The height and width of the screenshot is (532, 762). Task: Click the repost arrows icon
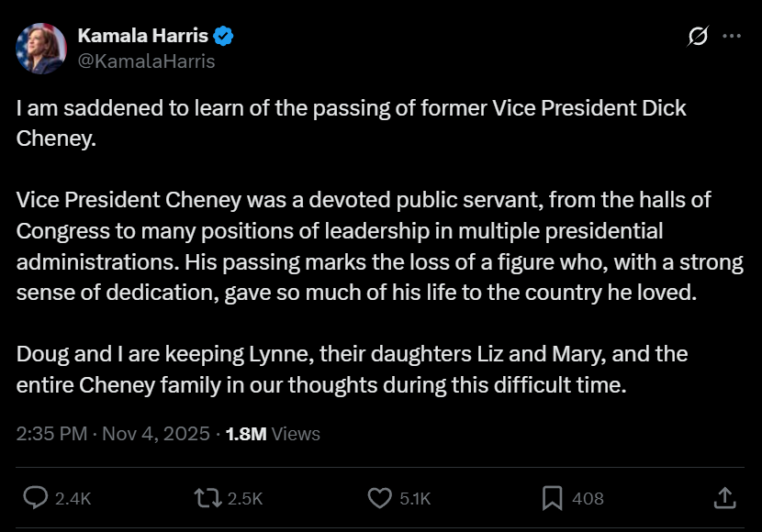tap(207, 498)
